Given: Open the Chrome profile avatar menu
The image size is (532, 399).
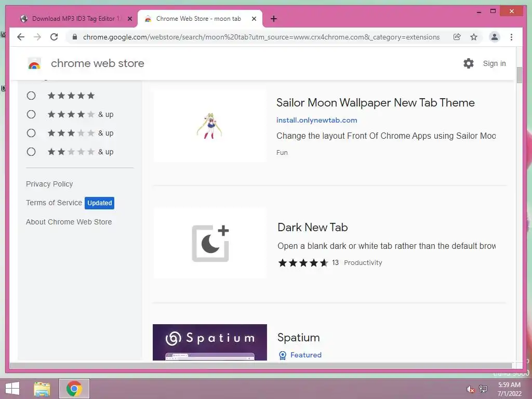Looking at the screenshot, I should [495, 37].
